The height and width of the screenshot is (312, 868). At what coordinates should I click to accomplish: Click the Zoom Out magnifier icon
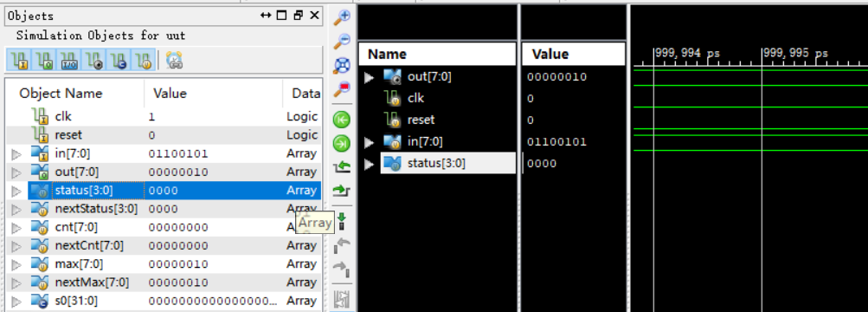(x=343, y=41)
